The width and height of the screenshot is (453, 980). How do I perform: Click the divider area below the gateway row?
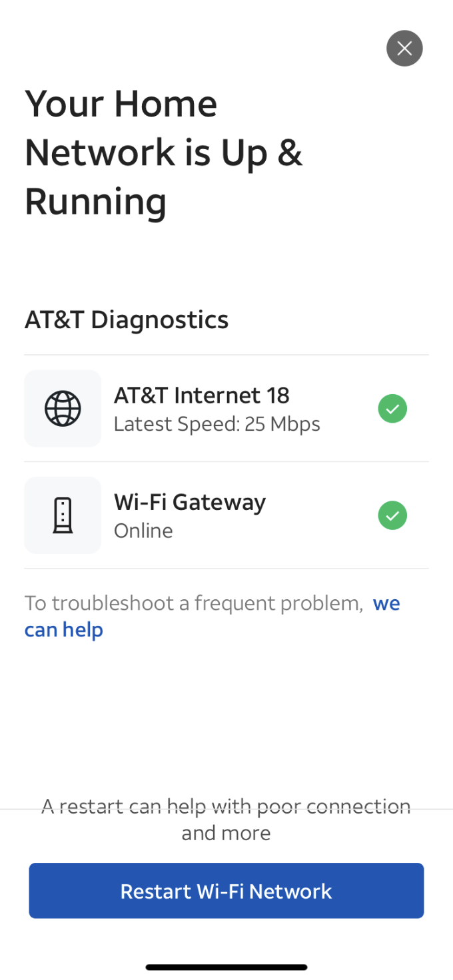[x=226, y=568]
